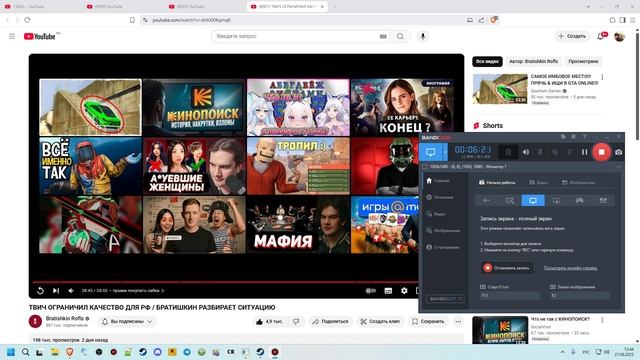Stop recording with Bandicam's red stop button

pyautogui.click(x=601, y=152)
